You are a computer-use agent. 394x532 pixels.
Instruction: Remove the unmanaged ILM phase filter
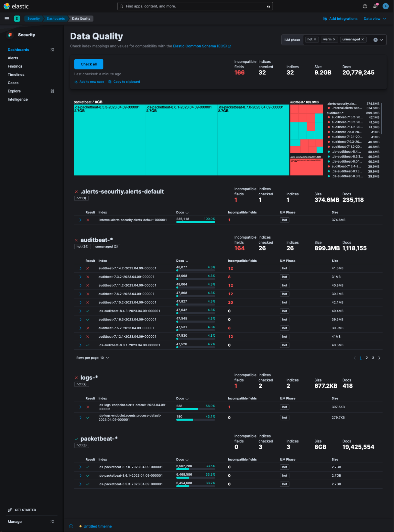pyautogui.click(x=363, y=39)
